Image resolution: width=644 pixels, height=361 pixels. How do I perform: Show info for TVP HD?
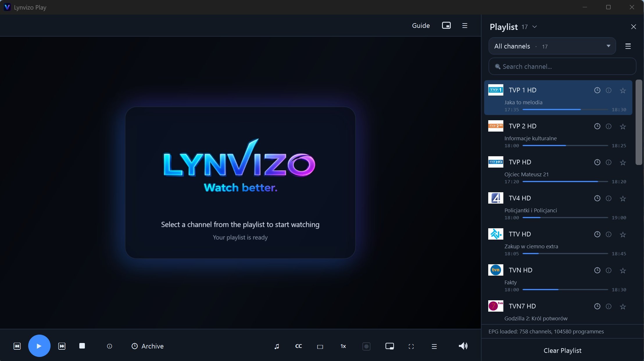609,162
